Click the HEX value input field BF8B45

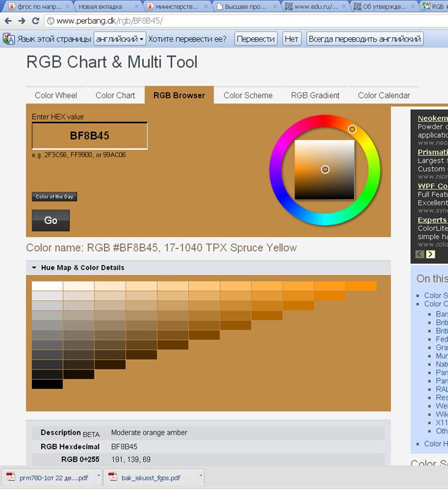89,136
